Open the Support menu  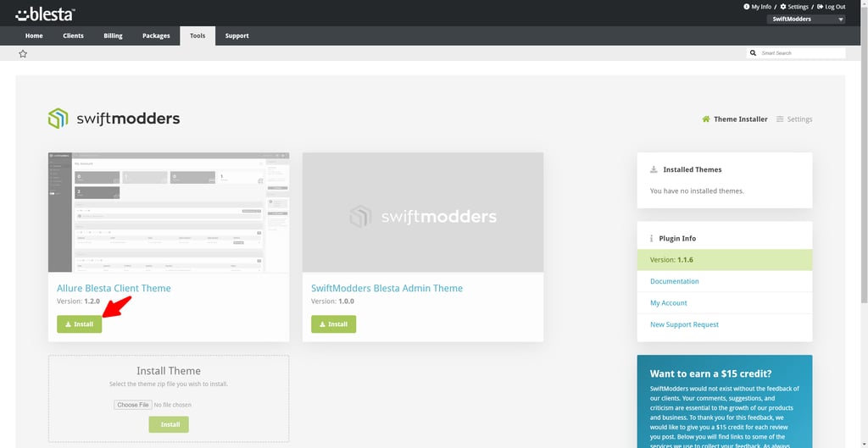[237, 36]
